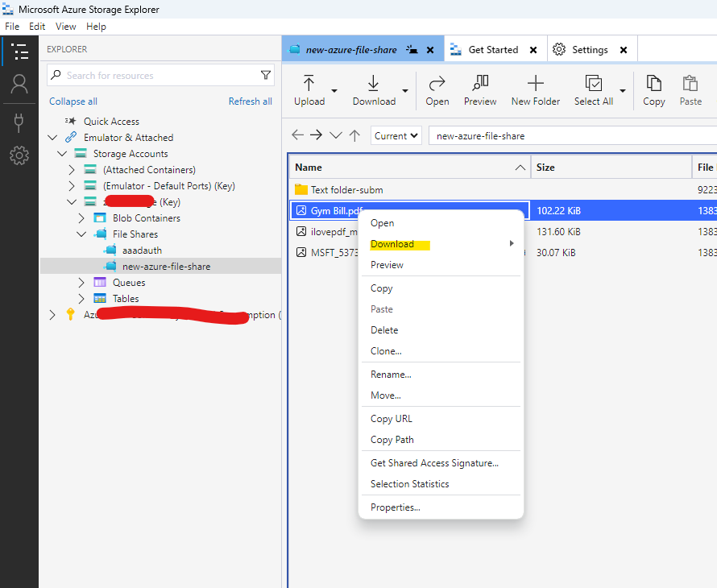Viewport: 717px width, 588px height.
Task: Go up one level with up arrow
Action: 354,135
